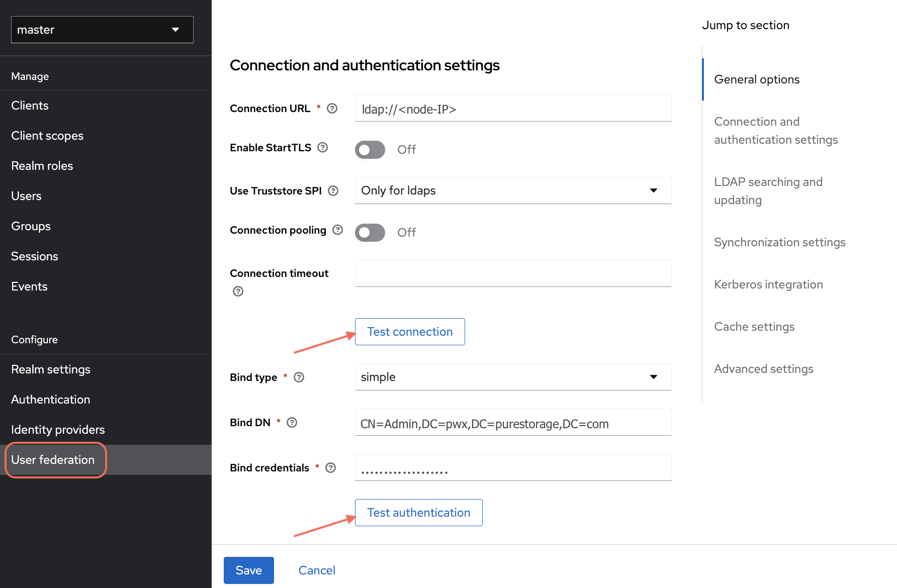Screen dimensions: 897x588
Task: Open User federation in sidebar
Action: pyautogui.click(x=53, y=460)
